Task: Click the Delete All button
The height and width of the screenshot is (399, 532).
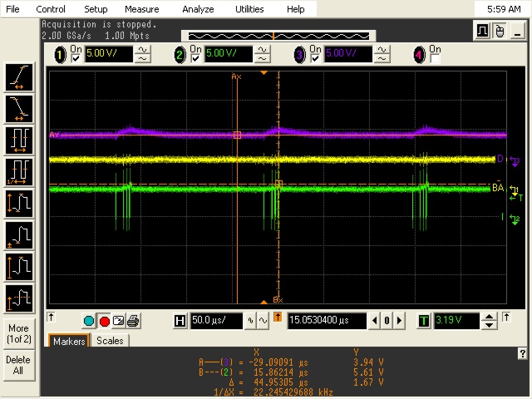Action: pos(19,365)
